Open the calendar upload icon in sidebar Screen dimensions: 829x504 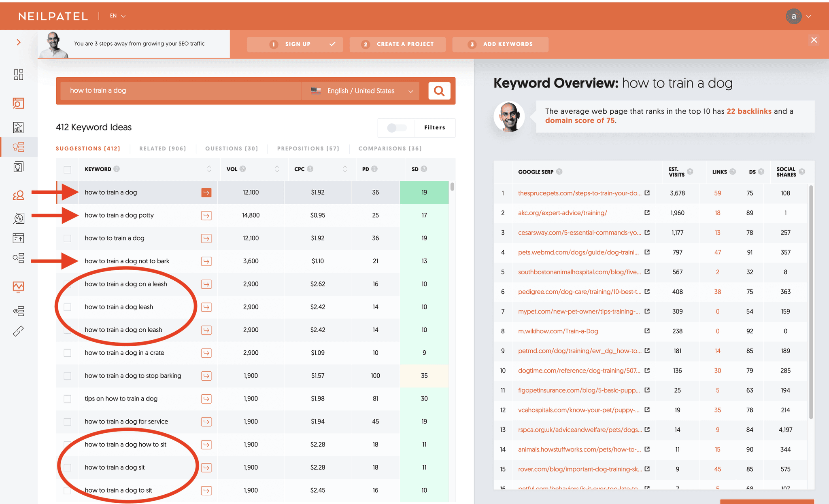pos(18,238)
